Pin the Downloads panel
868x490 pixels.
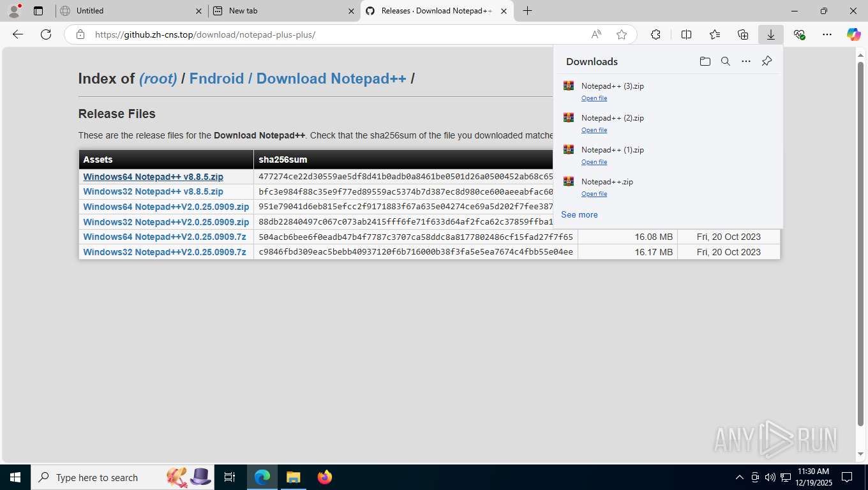pos(767,61)
